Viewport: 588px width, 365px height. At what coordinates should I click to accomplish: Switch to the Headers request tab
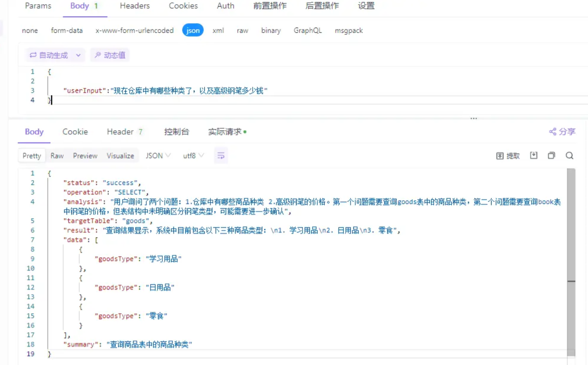(x=134, y=6)
